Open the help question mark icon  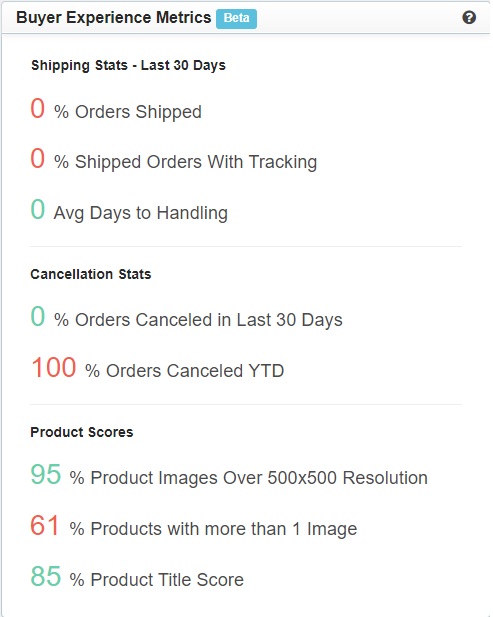click(469, 18)
